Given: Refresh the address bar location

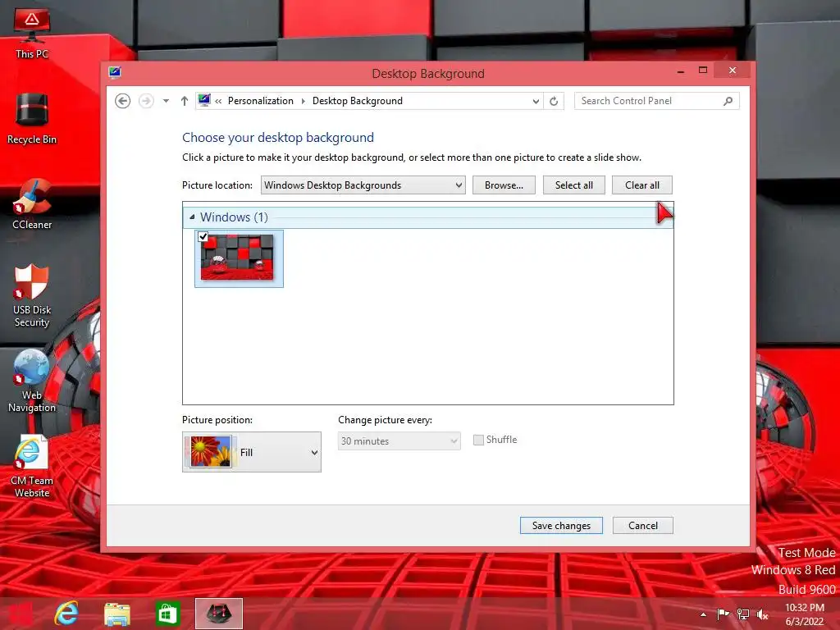Looking at the screenshot, I should 554,101.
